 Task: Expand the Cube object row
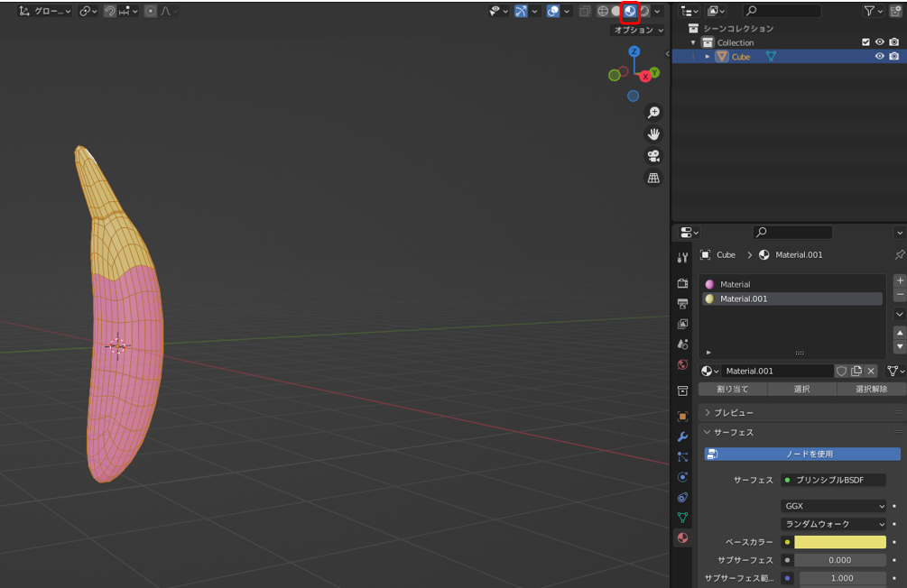click(x=707, y=57)
